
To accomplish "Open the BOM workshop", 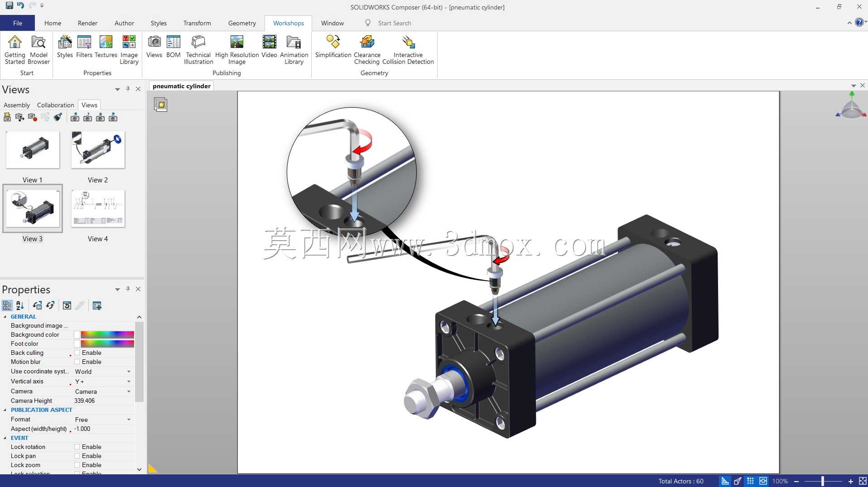I will click(x=174, y=47).
